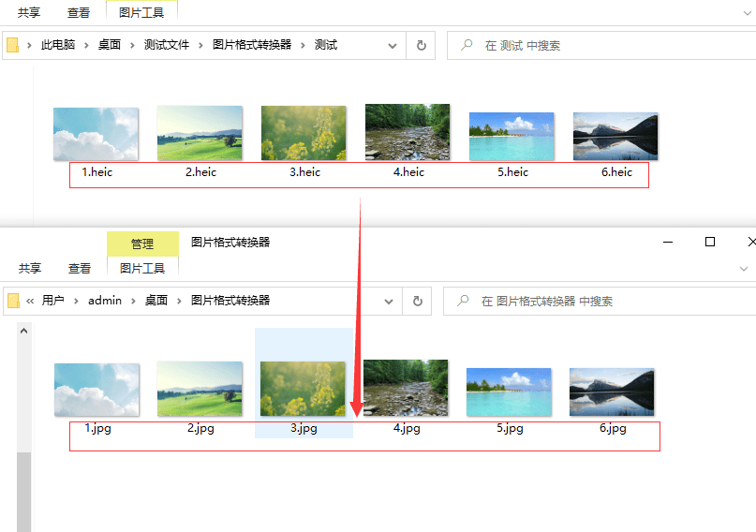Image resolution: width=756 pixels, height=532 pixels.
Task: Select the 6.jpg mountain lake thumbnail
Action: coord(612,392)
